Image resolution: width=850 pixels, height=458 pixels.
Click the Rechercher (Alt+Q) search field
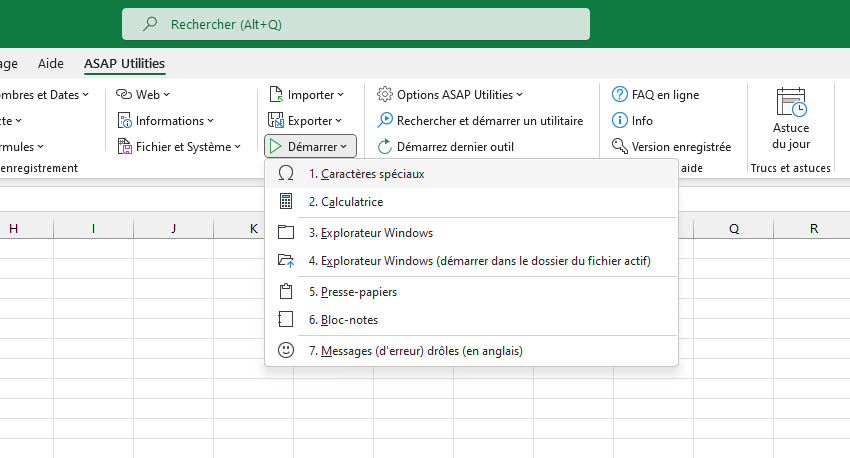tap(356, 24)
